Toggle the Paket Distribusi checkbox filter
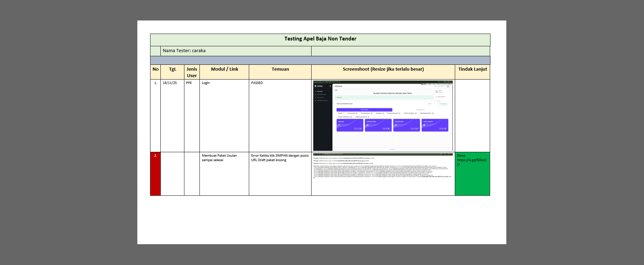Image resolution: width=644 pixels, height=265 pixels. 404,113
